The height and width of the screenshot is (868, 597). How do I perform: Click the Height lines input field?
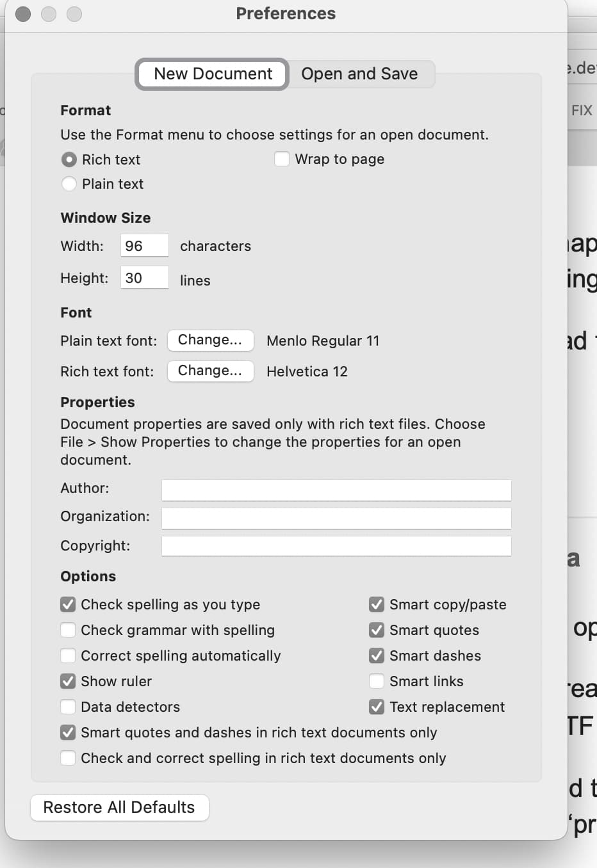click(x=145, y=278)
